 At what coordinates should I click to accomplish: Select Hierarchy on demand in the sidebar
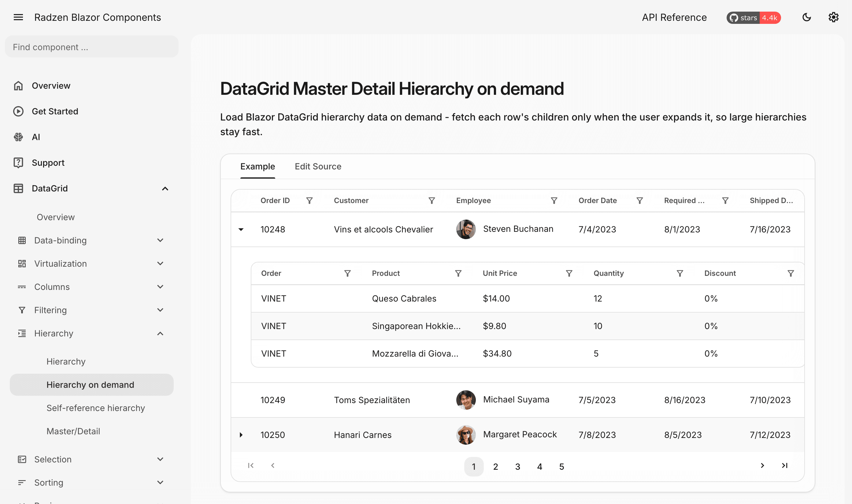click(92, 385)
